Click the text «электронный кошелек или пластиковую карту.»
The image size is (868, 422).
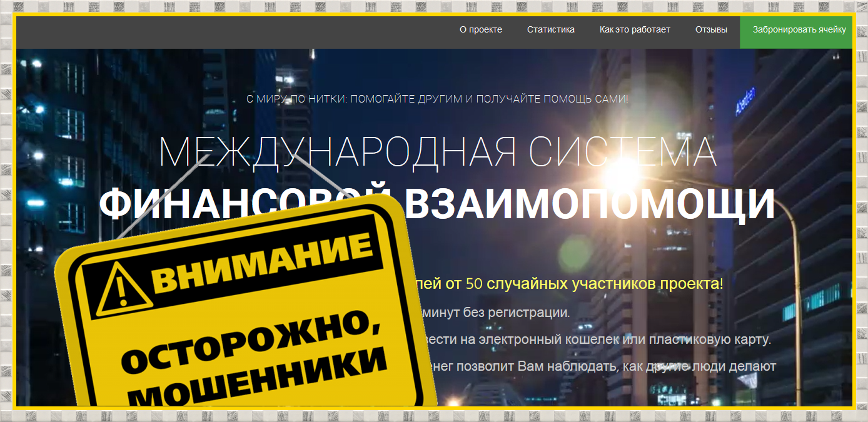click(625, 340)
